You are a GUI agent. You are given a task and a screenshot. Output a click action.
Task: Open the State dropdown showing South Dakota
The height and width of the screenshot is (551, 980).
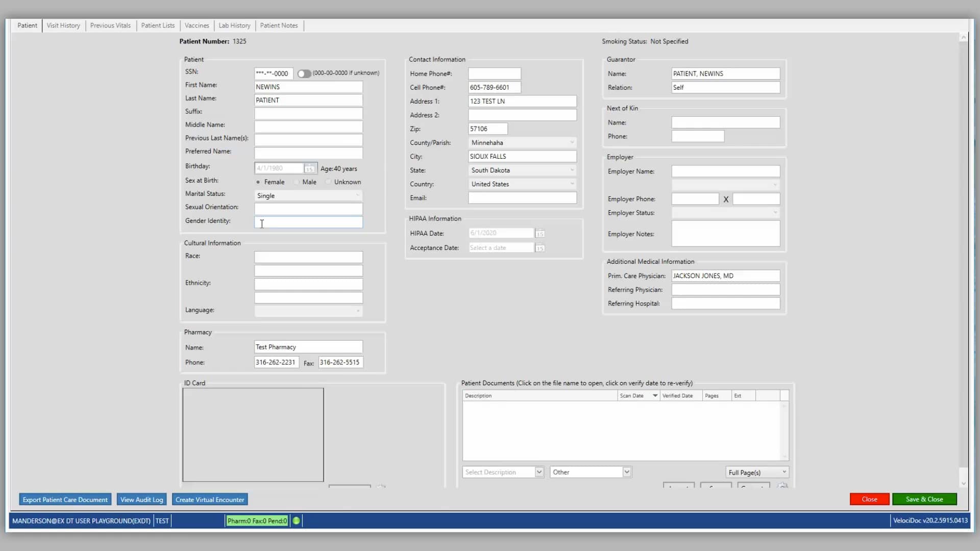(x=572, y=170)
